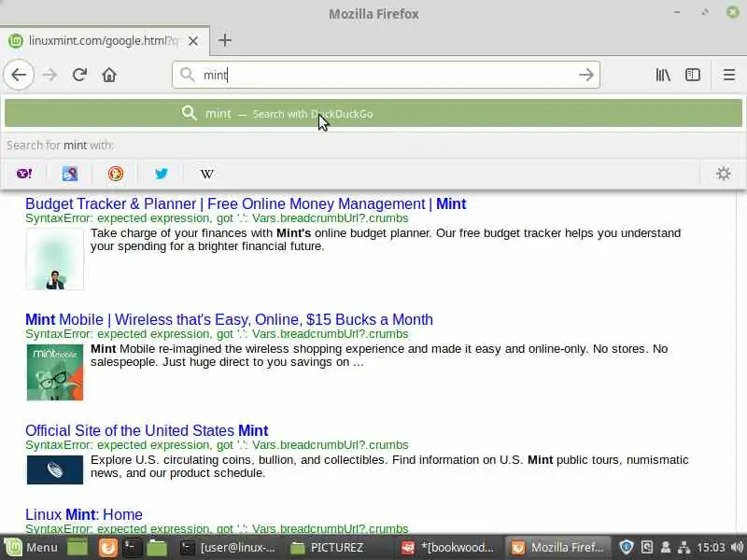Screen dimensions: 747x560
Task: Click the update manager shield tray icon
Action: tap(626, 547)
